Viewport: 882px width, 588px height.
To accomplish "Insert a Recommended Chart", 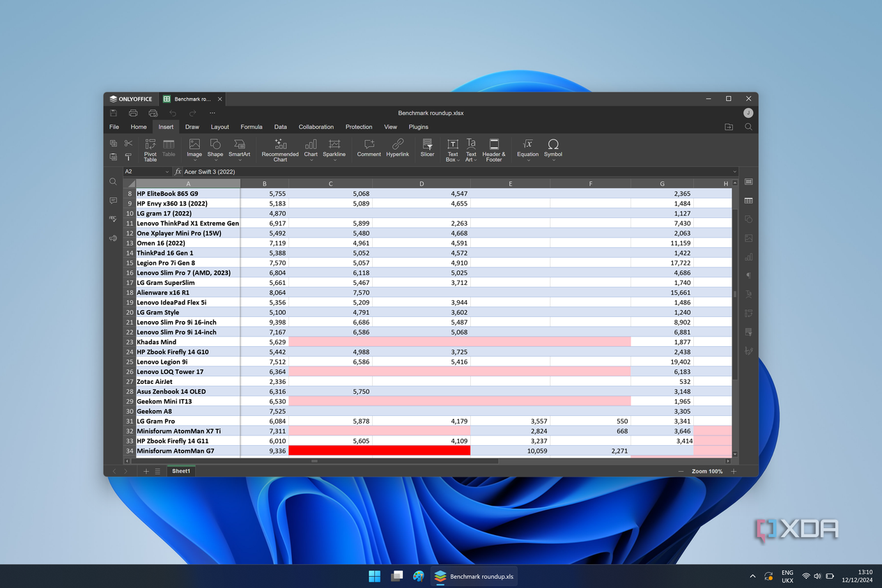I will (280, 150).
